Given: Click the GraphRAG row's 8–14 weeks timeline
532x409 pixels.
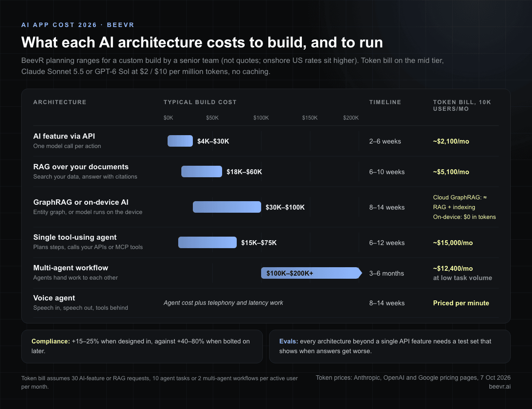Looking at the screenshot, I should (387, 207).
